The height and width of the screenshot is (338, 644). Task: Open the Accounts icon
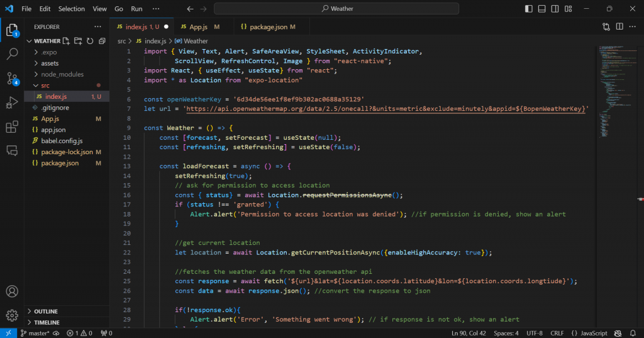pos(12,291)
